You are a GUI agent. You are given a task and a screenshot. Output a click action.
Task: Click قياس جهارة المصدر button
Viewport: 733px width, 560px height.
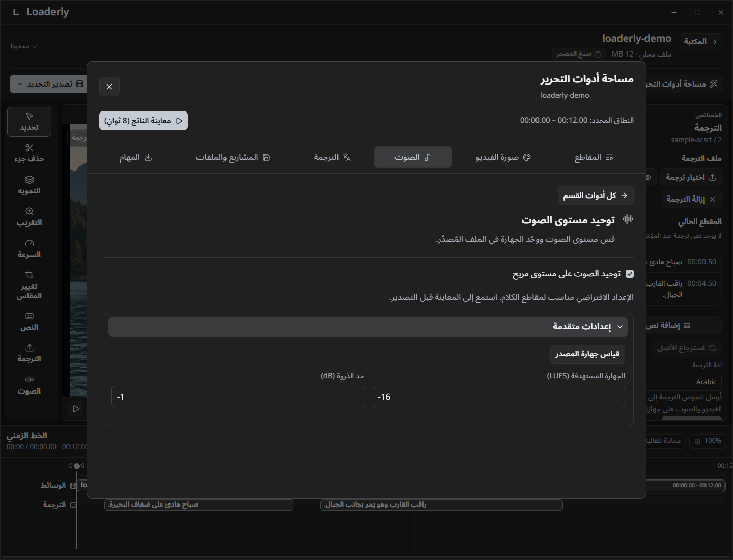click(x=587, y=354)
